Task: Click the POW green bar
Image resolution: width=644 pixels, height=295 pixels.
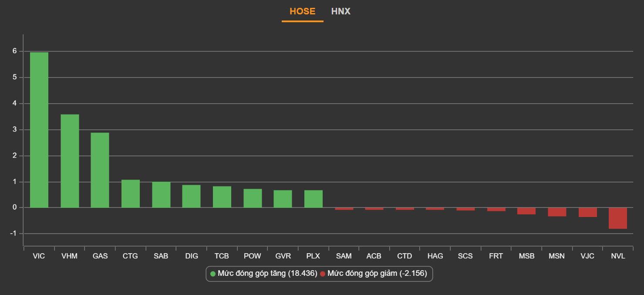Action: pyautogui.click(x=253, y=198)
